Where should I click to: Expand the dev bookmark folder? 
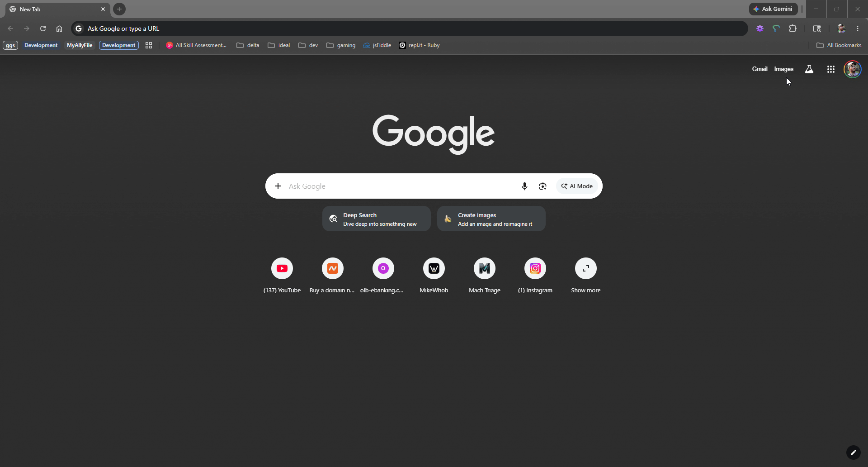point(308,45)
